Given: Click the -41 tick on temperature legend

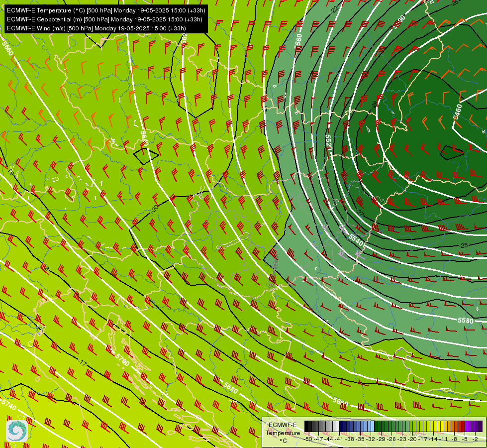Looking at the screenshot, I should coord(340,439).
